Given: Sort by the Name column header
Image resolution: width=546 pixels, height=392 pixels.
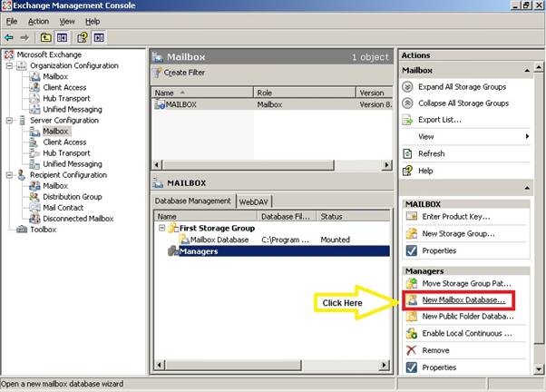Looking at the screenshot, I should pyautogui.click(x=202, y=93).
